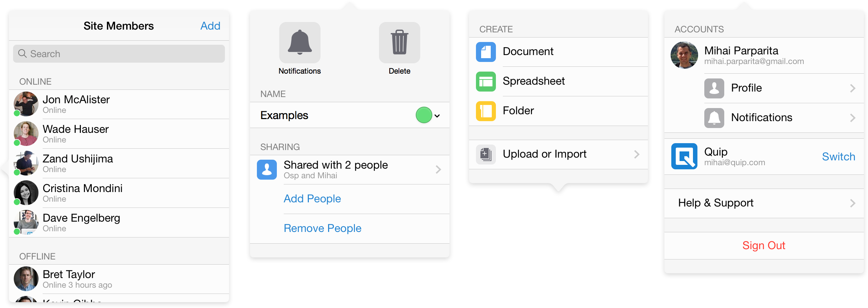
Task: Click the Profile person icon
Action: point(714,88)
